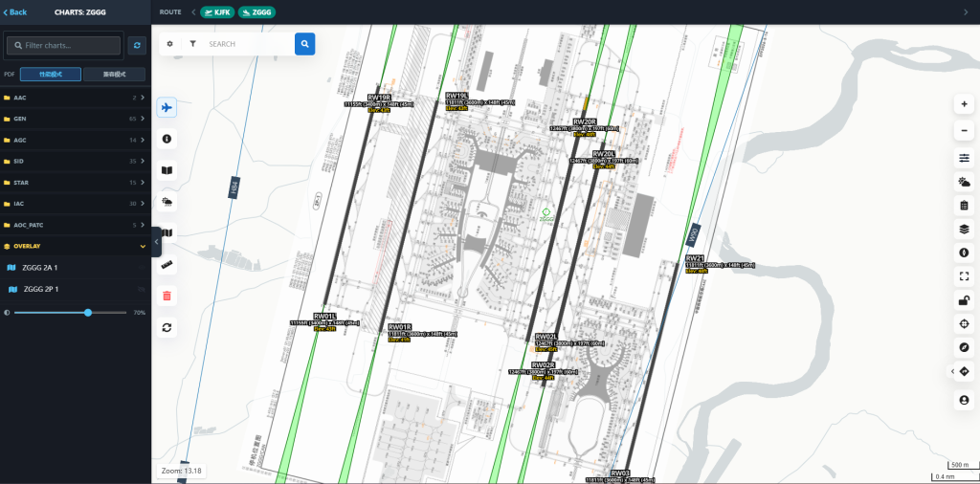
Task: Click the RW01L runway label
Action: click(x=325, y=316)
